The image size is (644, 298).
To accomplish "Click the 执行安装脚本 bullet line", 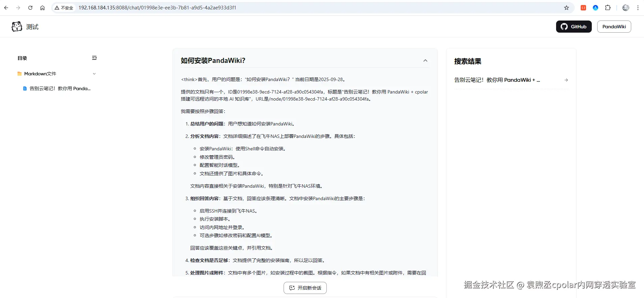I will (215, 219).
